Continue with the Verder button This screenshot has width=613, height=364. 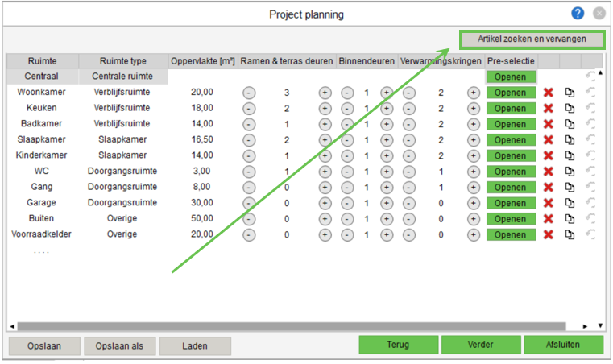pyautogui.click(x=481, y=345)
